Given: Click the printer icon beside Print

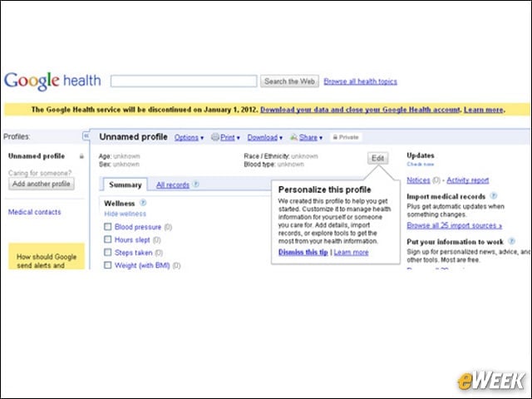Looking at the screenshot, I should 214,137.
